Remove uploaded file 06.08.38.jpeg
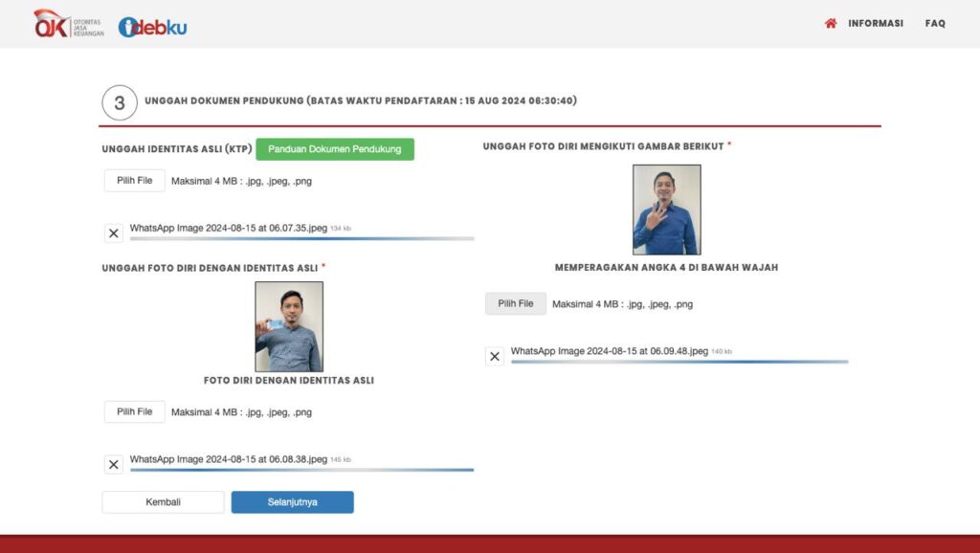 (x=114, y=464)
